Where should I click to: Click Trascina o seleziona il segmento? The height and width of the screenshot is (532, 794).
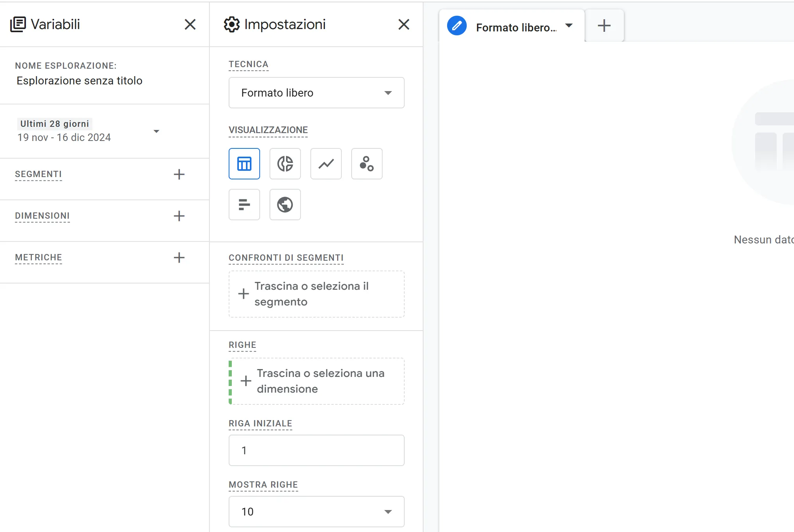tap(316, 294)
